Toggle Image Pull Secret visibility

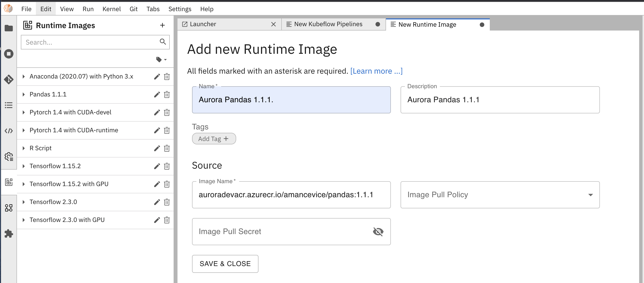tap(378, 232)
